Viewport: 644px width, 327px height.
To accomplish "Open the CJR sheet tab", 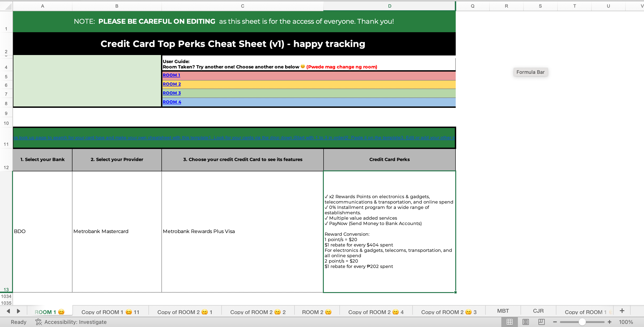I will tap(538, 311).
